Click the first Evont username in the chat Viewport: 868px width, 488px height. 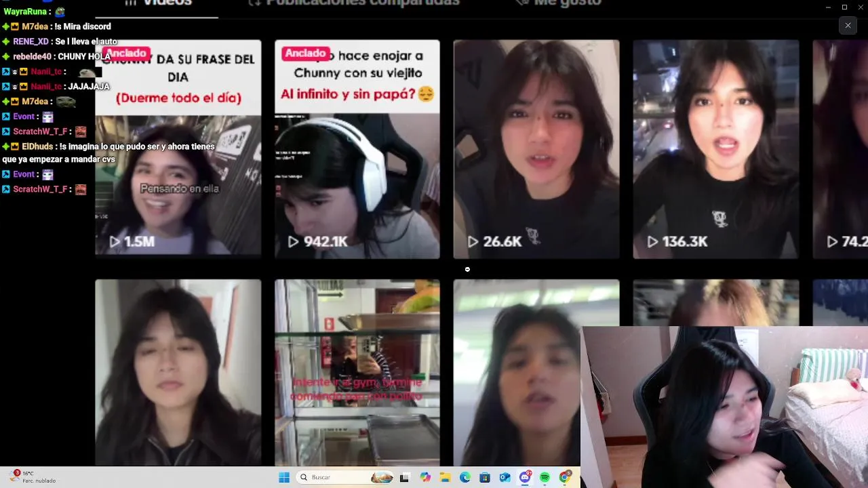coord(24,117)
